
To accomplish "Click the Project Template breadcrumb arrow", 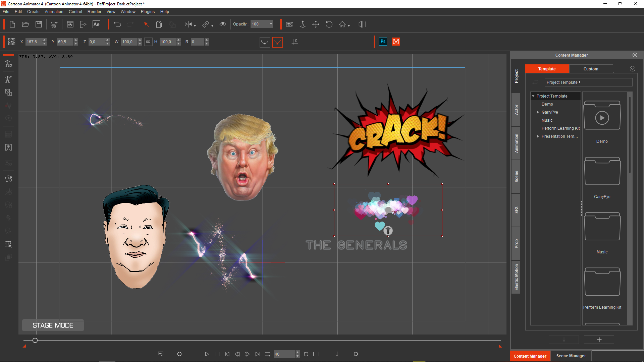I will click(580, 82).
